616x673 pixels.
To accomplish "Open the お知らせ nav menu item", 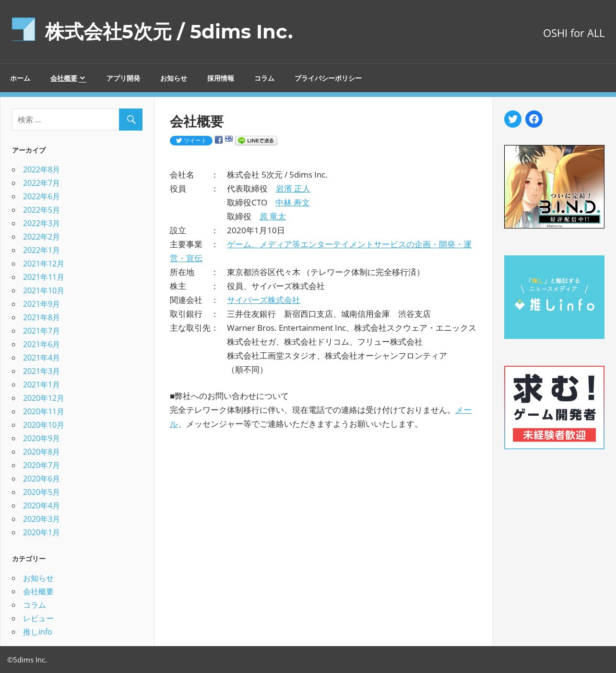I will point(174,78).
